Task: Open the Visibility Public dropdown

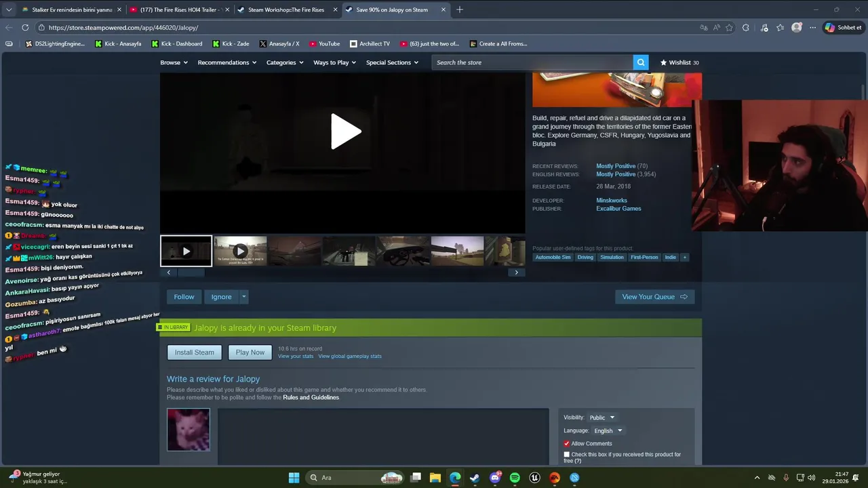Action: (601, 418)
